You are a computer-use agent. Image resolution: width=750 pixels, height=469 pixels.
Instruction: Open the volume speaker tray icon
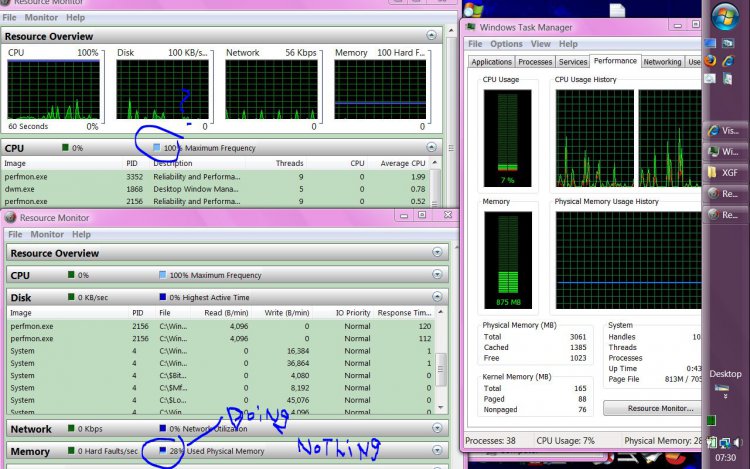coord(737,443)
